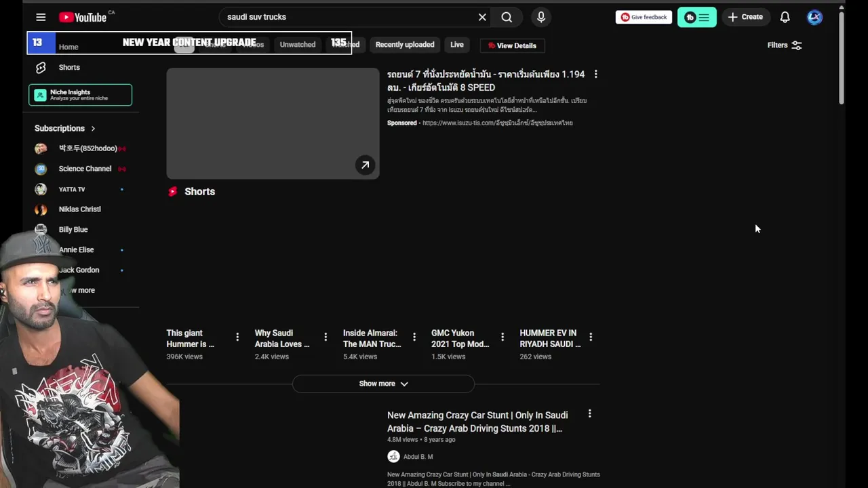Open the three-dot menu for sponsored ad
This screenshot has width=868, height=488.
[x=595, y=74]
